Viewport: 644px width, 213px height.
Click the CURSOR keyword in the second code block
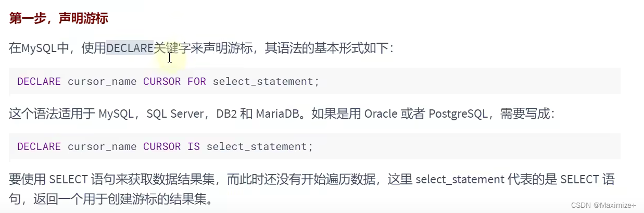point(162,147)
